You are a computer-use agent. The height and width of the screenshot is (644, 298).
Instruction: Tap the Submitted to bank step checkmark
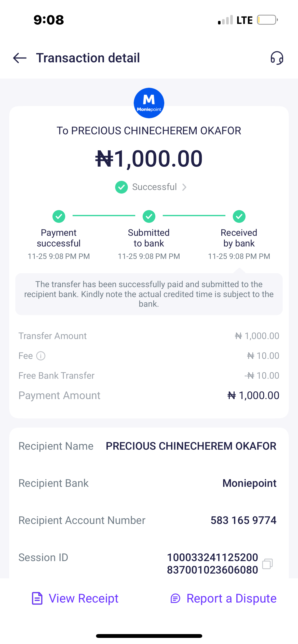(149, 216)
